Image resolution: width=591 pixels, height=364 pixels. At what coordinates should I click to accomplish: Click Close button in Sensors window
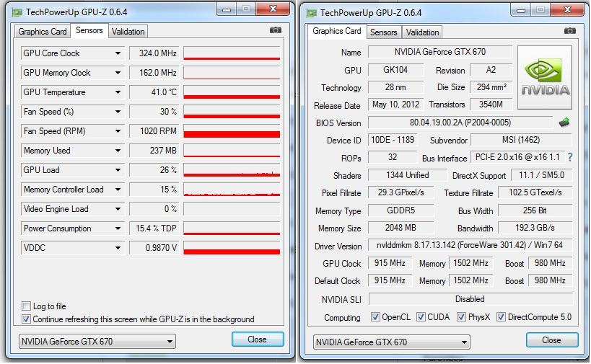pyautogui.click(x=258, y=339)
